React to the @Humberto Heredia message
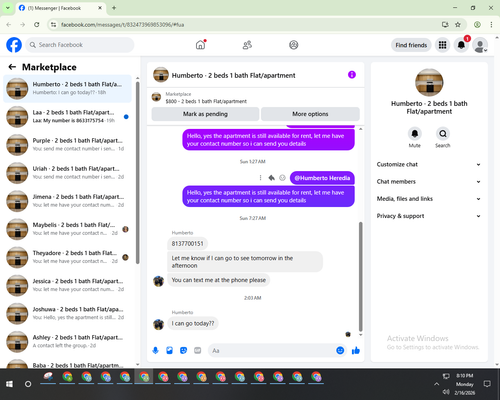Screen dimensions: 500x400 tap(282, 178)
